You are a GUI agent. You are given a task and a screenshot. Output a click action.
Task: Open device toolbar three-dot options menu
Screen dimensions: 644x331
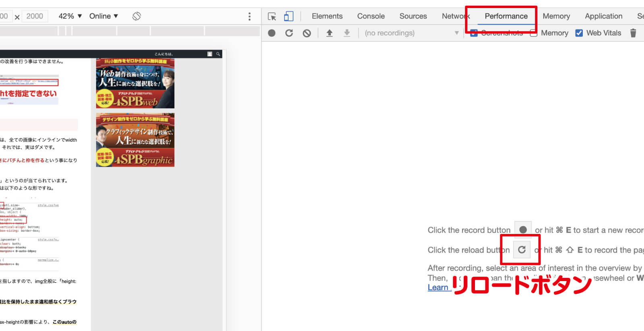(x=250, y=16)
